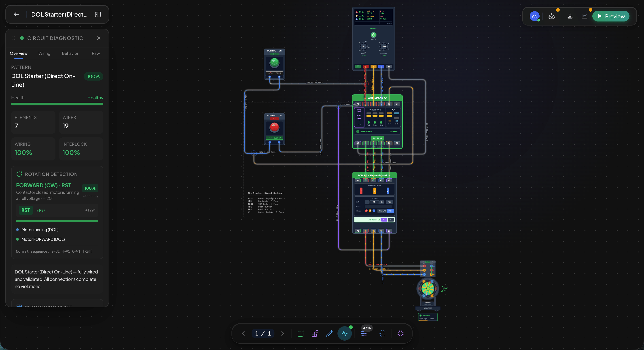Decrease TOR Ir(A) setting with minus button
The width and height of the screenshot is (644, 350).
tap(367, 202)
